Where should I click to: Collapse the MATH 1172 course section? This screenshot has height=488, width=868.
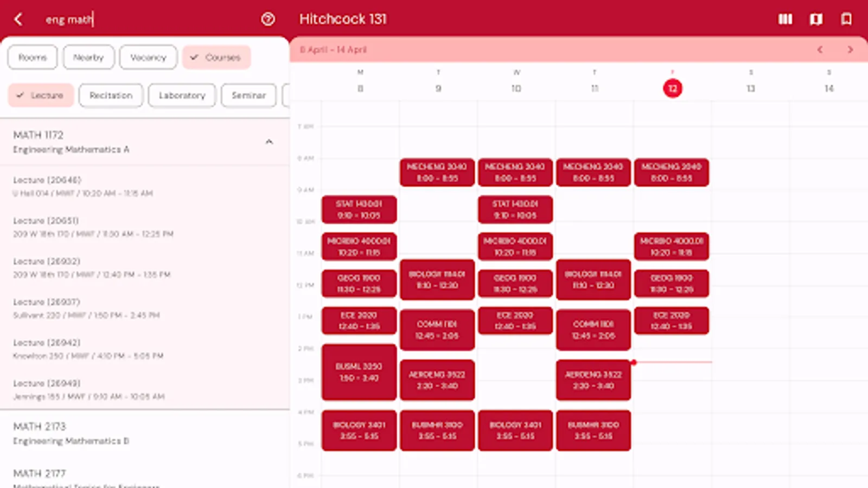269,142
